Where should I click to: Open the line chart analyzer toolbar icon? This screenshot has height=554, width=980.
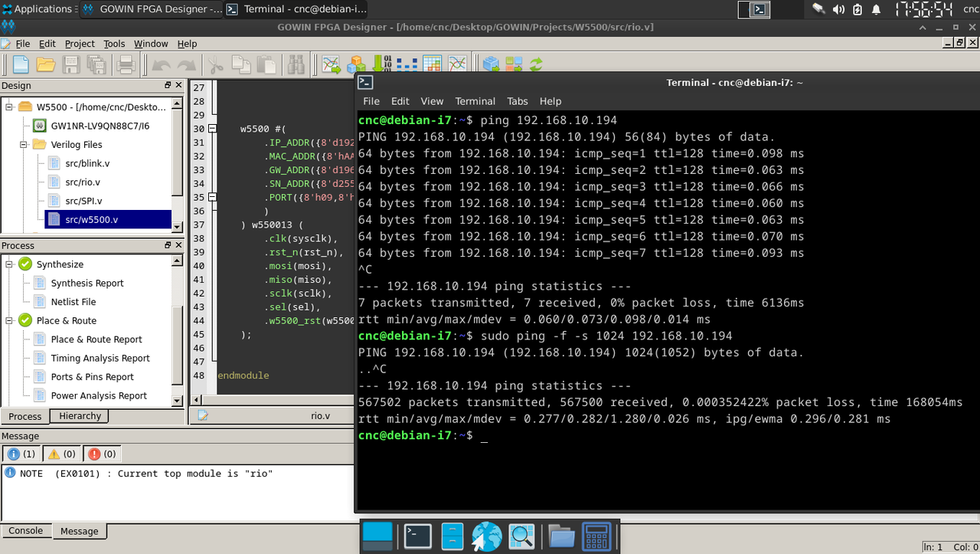pos(457,64)
